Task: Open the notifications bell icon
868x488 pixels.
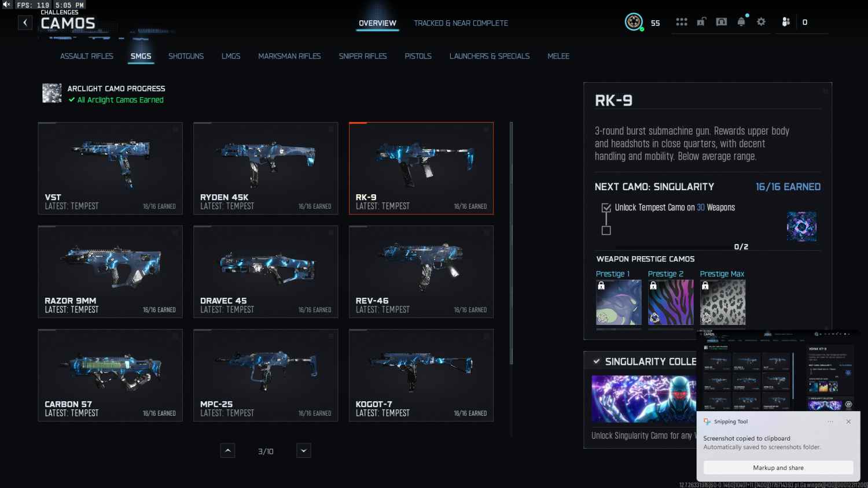Action: pyautogui.click(x=741, y=22)
